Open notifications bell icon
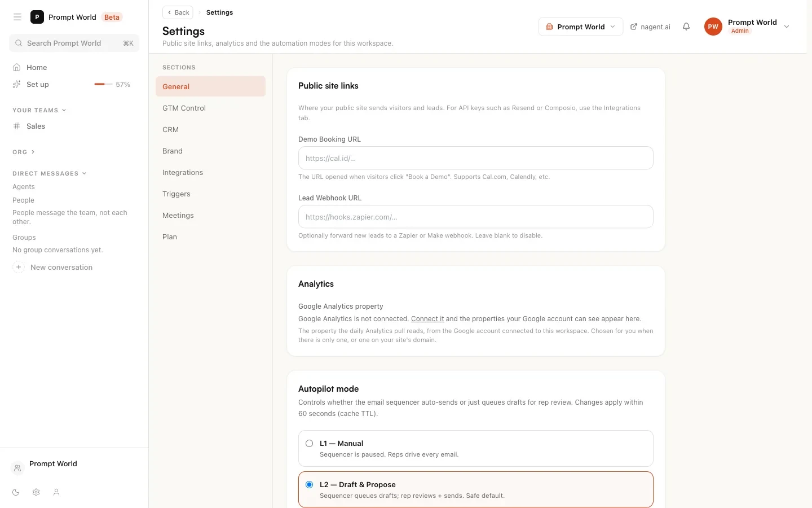This screenshot has height=508, width=812. click(x=686, y=27)
